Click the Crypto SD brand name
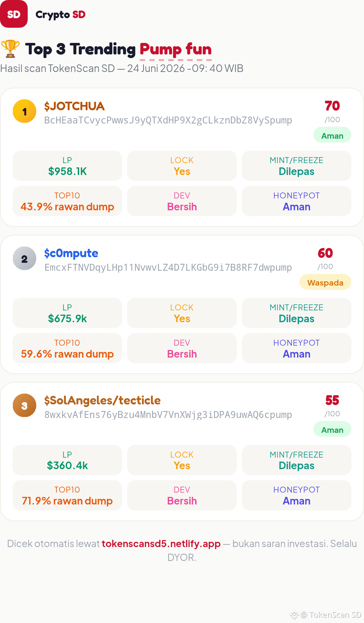The height and width of the screenshot is (623, 364). point(60,15)
